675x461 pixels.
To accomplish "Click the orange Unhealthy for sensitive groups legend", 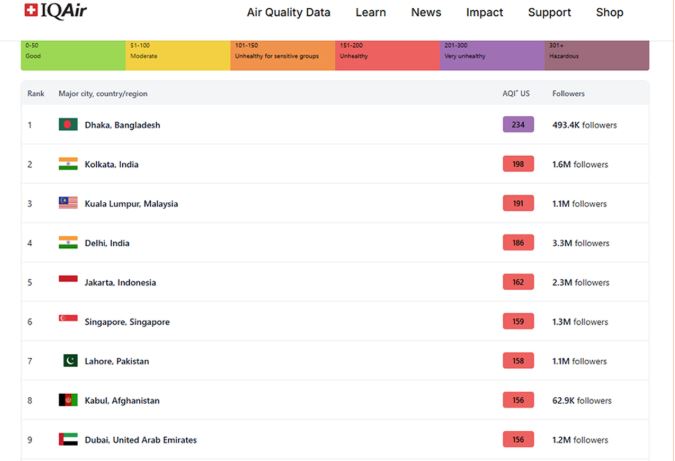I will 283,55.
